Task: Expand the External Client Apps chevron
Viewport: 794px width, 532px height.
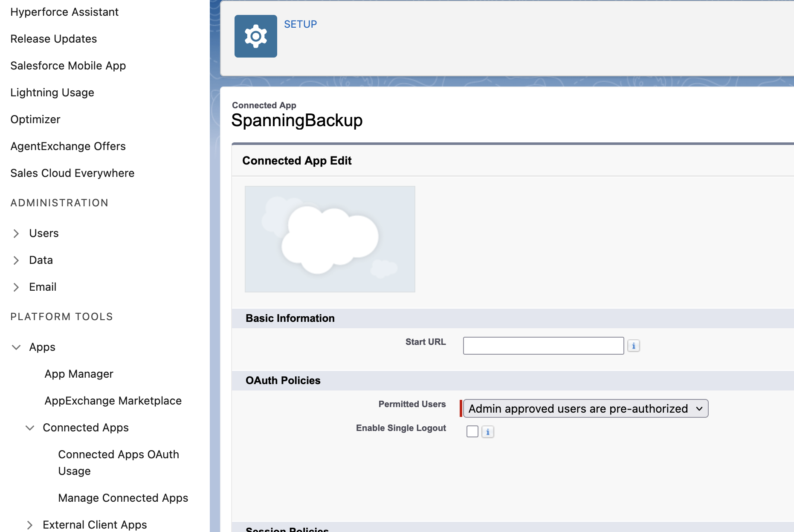Action: 30,525
